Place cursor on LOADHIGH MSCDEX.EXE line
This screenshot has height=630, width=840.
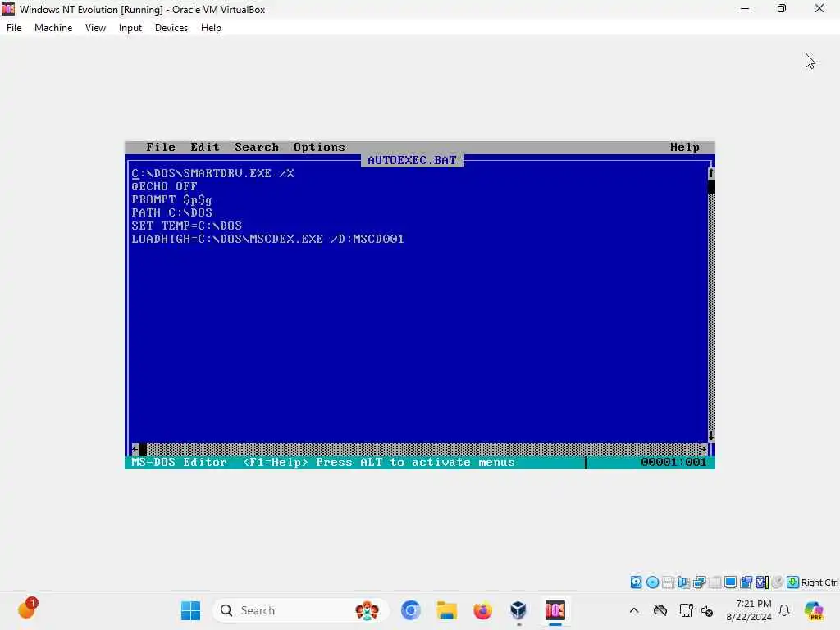click(268, 239)
